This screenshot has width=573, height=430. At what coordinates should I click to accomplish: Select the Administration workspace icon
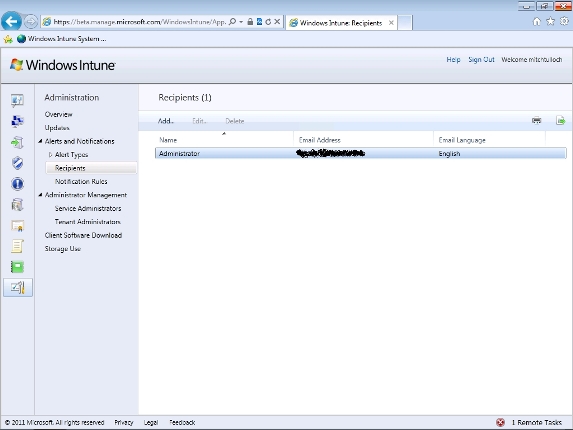(x=18, y=288)
